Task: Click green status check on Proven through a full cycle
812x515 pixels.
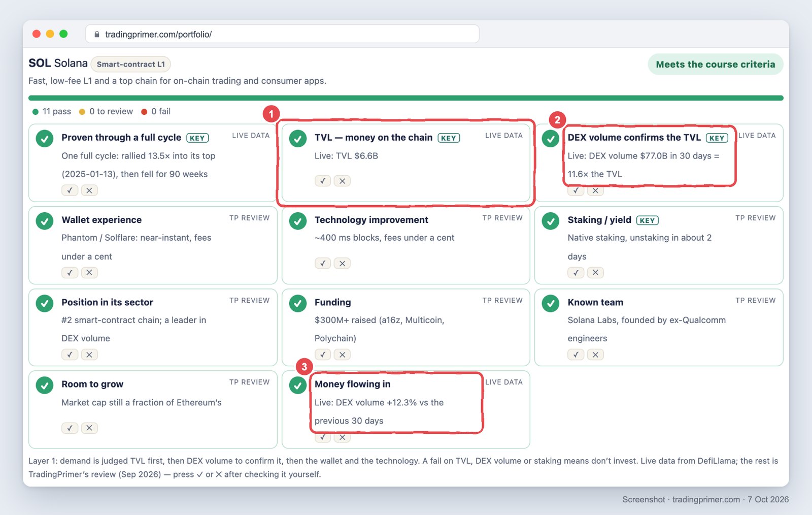Action: tap(45, 139)
